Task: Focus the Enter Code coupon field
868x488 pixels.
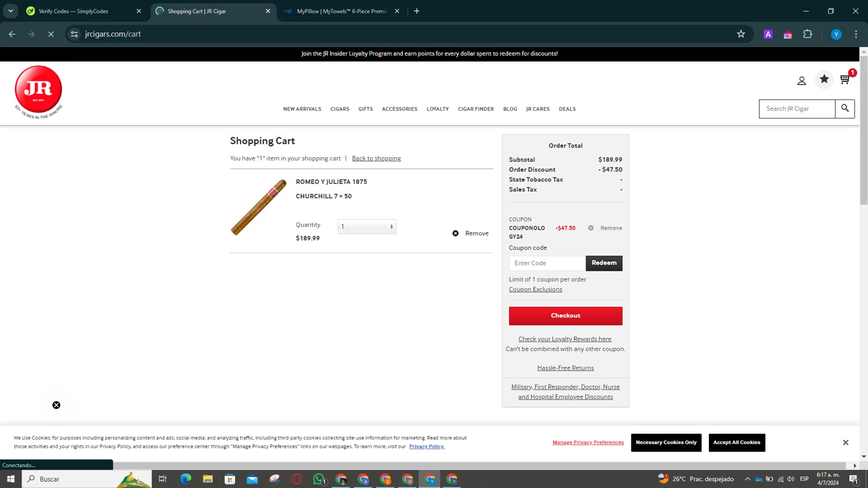Action: coord(547,263)
